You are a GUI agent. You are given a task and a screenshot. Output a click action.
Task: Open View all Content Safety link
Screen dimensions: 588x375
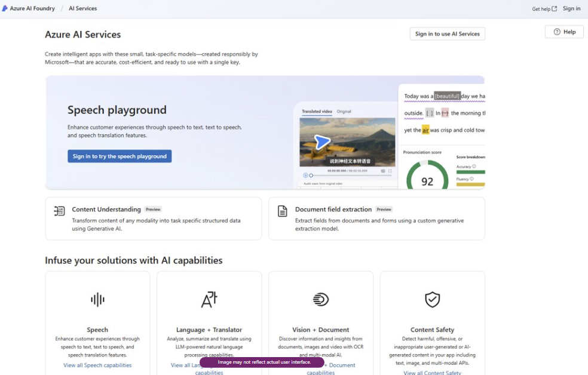click(x=433, y=373)
